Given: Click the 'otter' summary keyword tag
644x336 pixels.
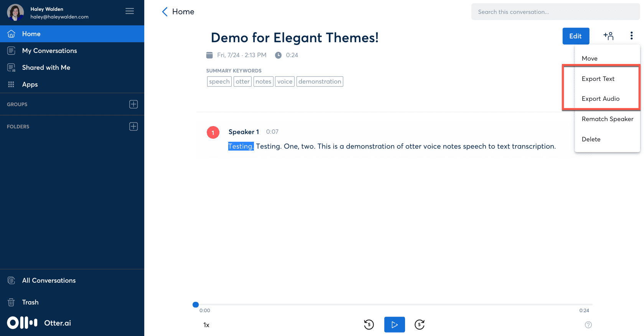Looking at the screenshot, I should point(243,82).
